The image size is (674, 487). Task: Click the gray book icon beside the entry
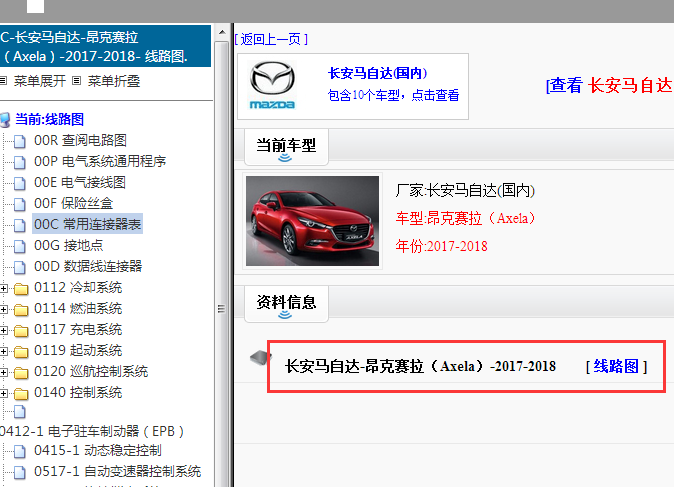point(261,358)
